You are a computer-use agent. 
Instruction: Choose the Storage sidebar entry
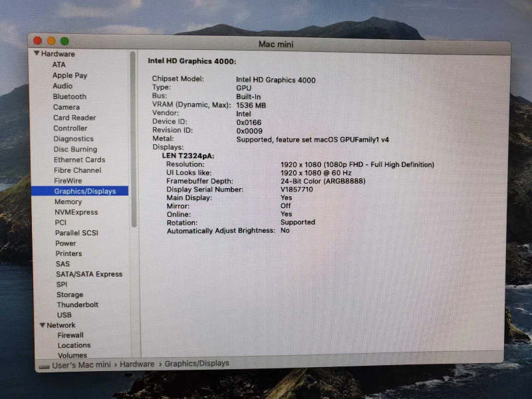(x=70, y=295)
